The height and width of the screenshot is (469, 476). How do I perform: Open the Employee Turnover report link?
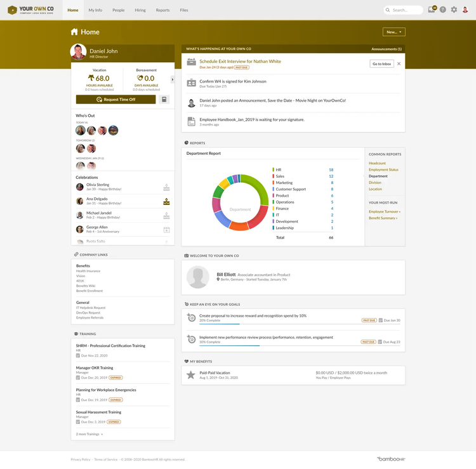click(x=385, y=211)
